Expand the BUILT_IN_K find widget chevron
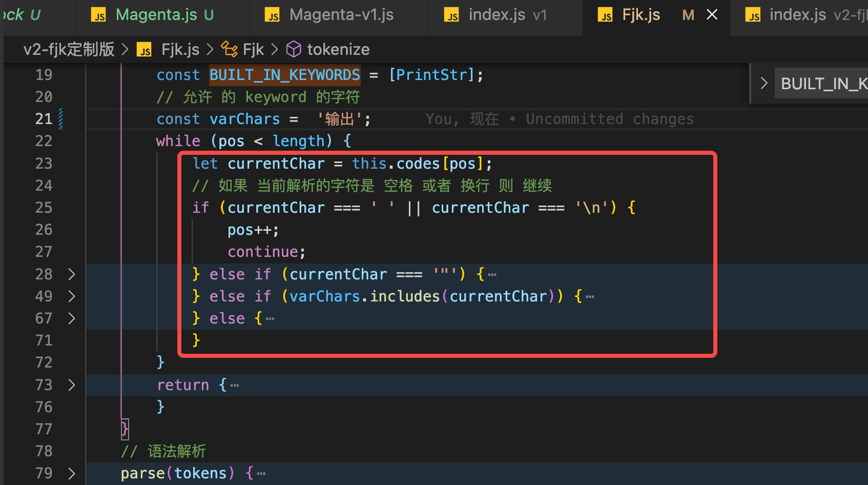The image size is (868, 485). coord(763,83)
